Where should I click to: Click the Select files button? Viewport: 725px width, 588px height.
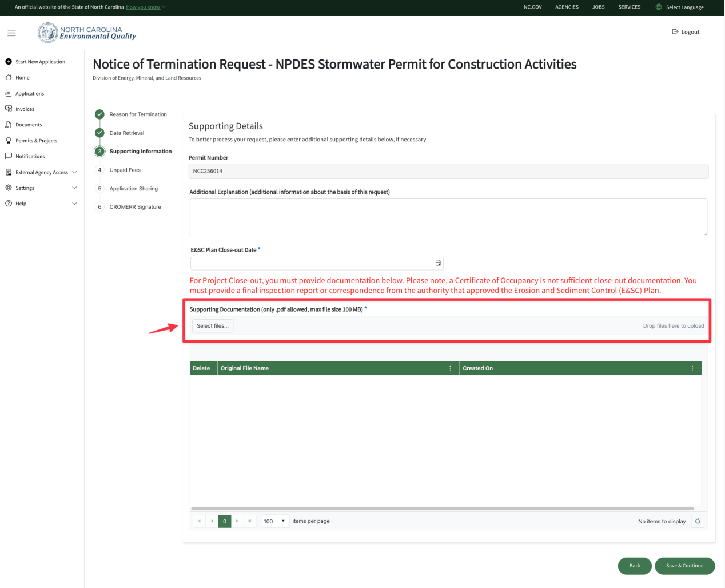[x=212, y=325]
